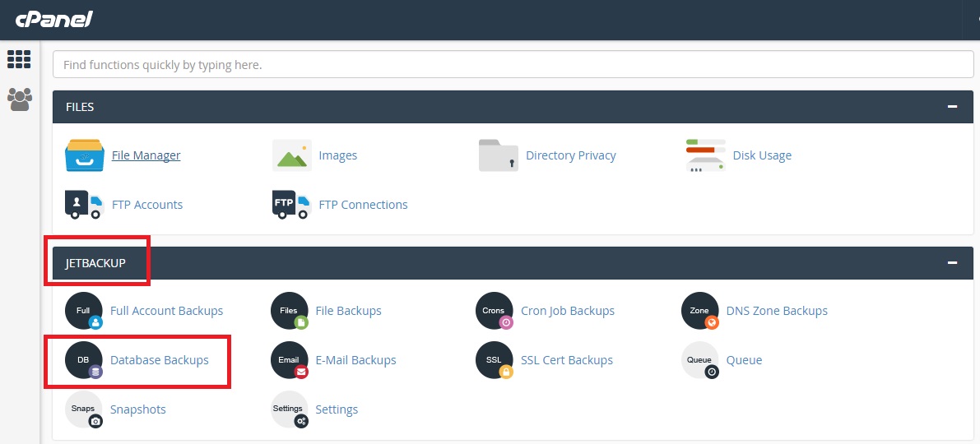Click the FILES section header title

80,107
